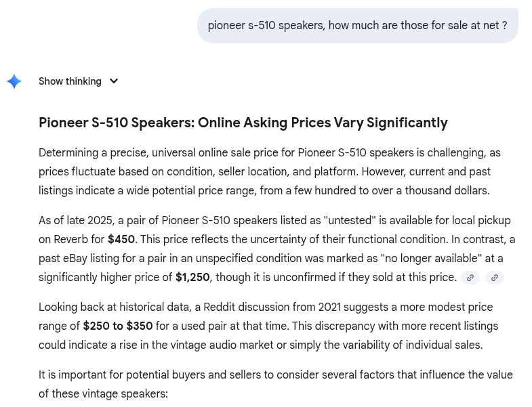Click the user prompt bubble about Pioneer S-510
Screen dimensions: 532x407
pos(357,26)
